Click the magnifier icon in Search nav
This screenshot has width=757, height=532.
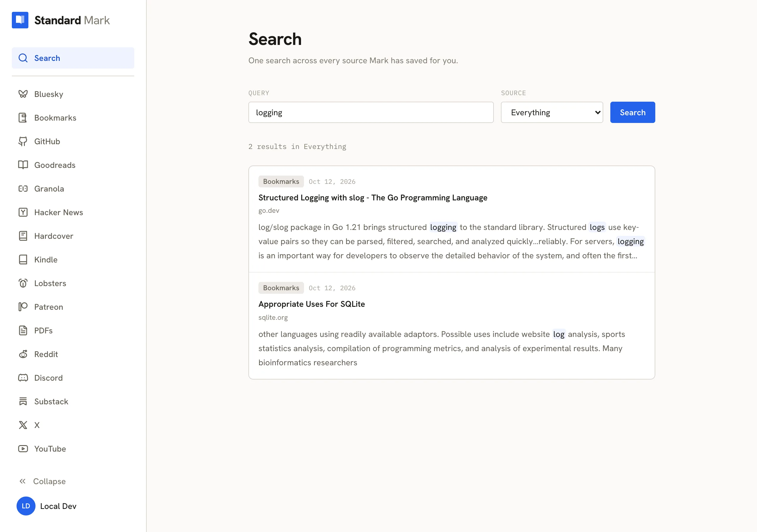(23, 58)
